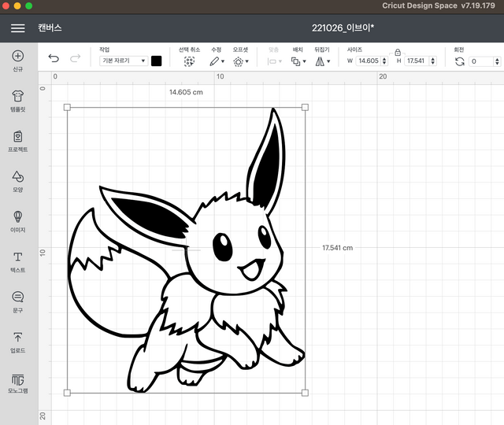Screen dimensions: 504x425
Task: Open the 모양 shapes panel
Action: [x=17, y=182]
